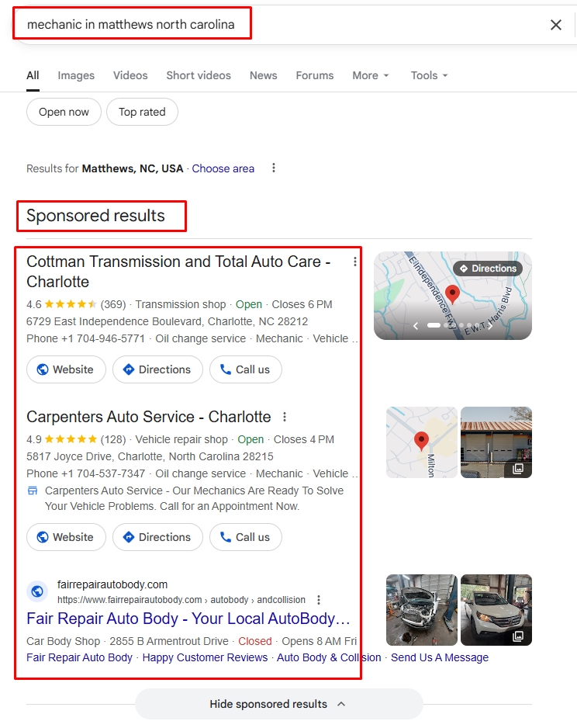Open the Choose area link
The width and height of the screenshot is (577, 728).
click(223, 168)
